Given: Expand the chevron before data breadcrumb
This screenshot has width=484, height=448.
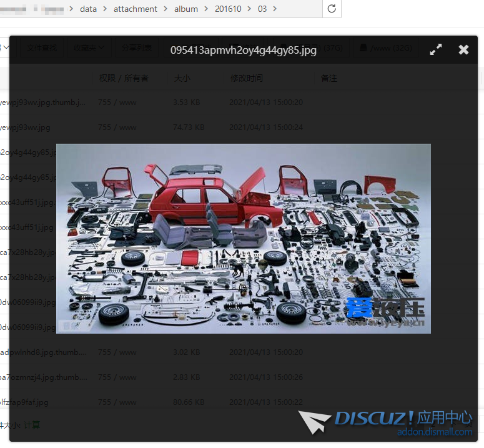Looking at the screenshot, I should click(71, 9).
